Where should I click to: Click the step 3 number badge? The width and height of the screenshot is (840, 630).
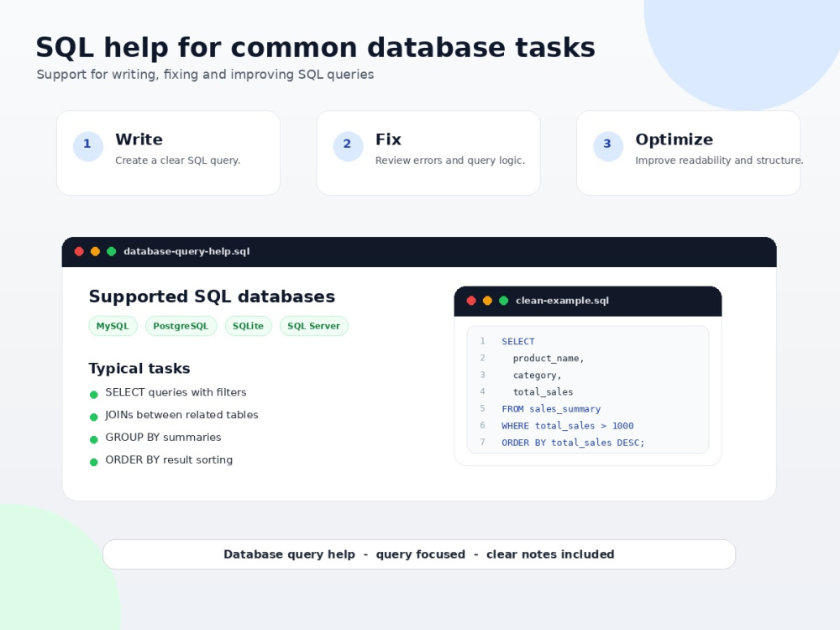coord(607,145)
